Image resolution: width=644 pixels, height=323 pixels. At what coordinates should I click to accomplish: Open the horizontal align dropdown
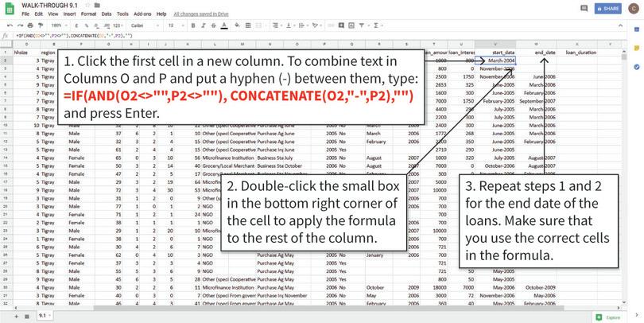pos(277,25)
